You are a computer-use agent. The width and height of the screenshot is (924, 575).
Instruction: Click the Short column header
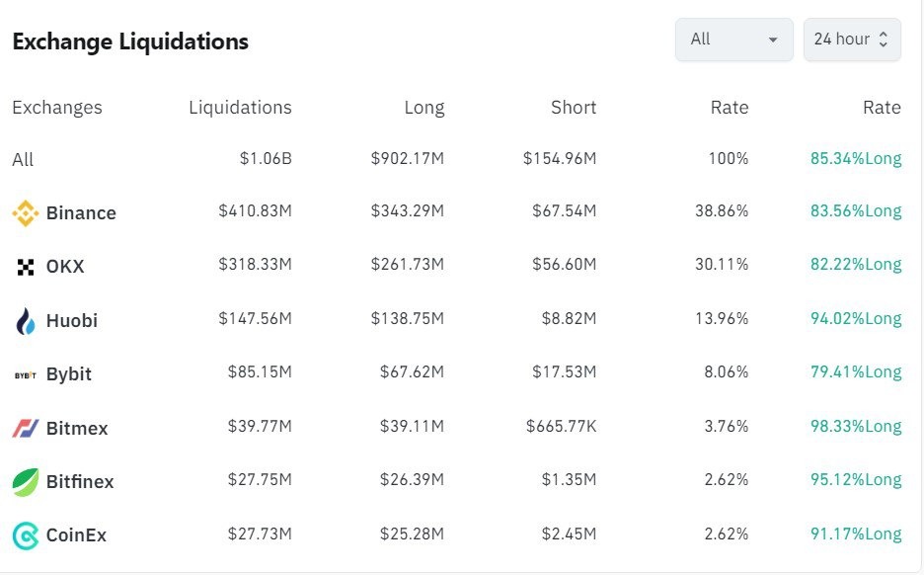[x=574, y=108]
